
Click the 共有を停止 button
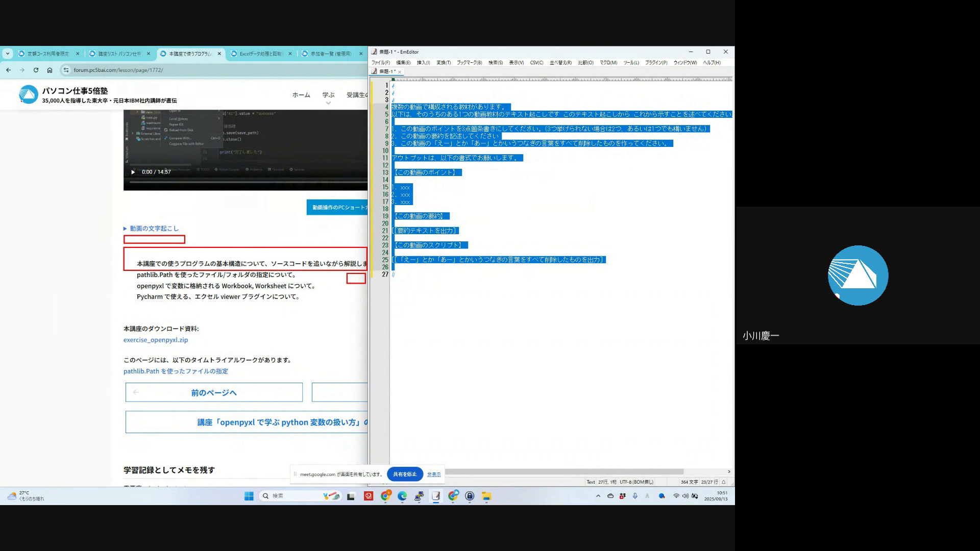coord(405,474)
